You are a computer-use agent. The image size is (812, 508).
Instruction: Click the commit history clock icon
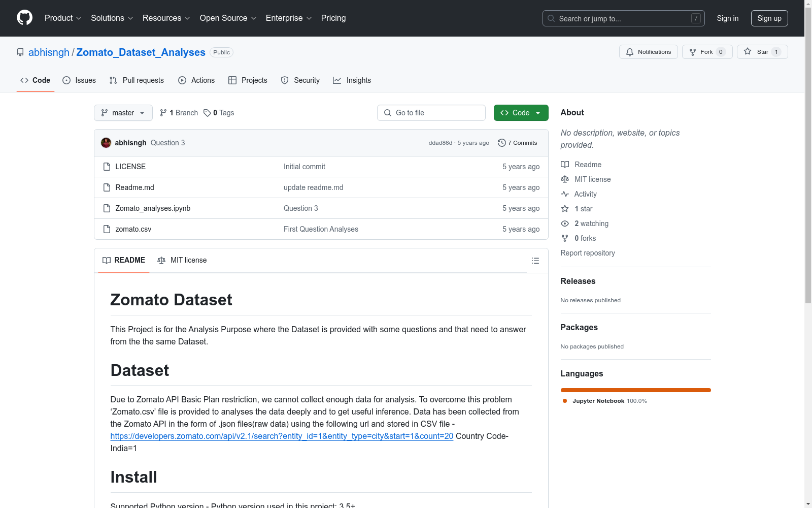[x=502, y=143]
